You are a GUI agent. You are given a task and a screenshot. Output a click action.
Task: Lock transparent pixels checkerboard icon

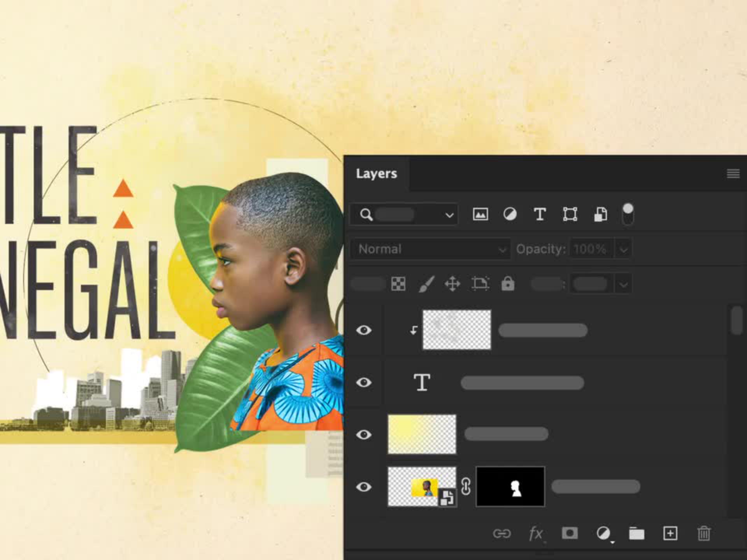point(398,284)
